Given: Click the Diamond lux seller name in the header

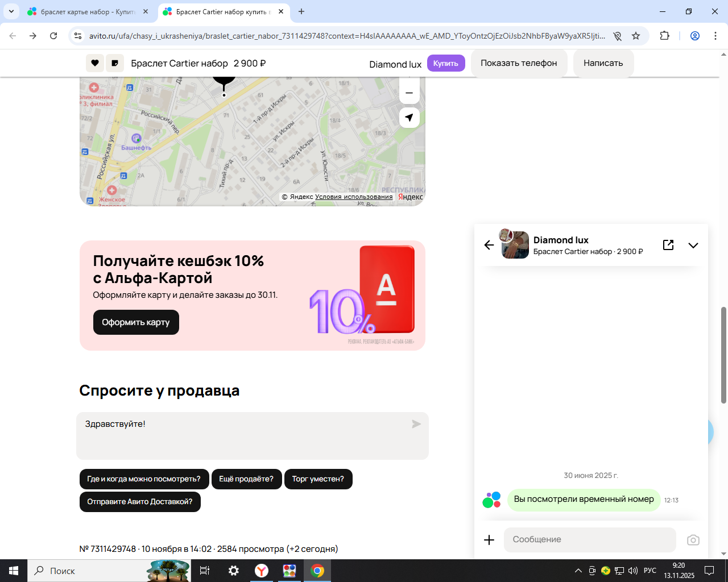Looking at the screenshot, I should 395,64.
